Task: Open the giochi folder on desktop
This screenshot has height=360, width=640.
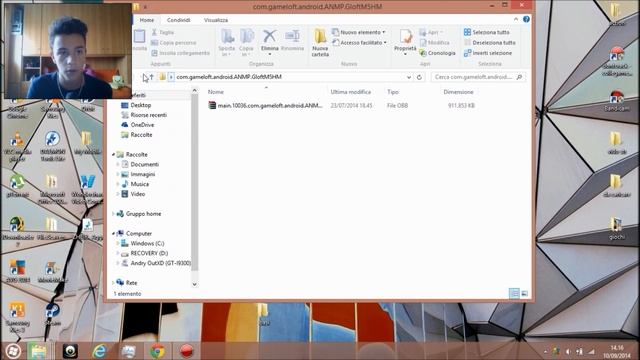Action: tap(616, 228)
